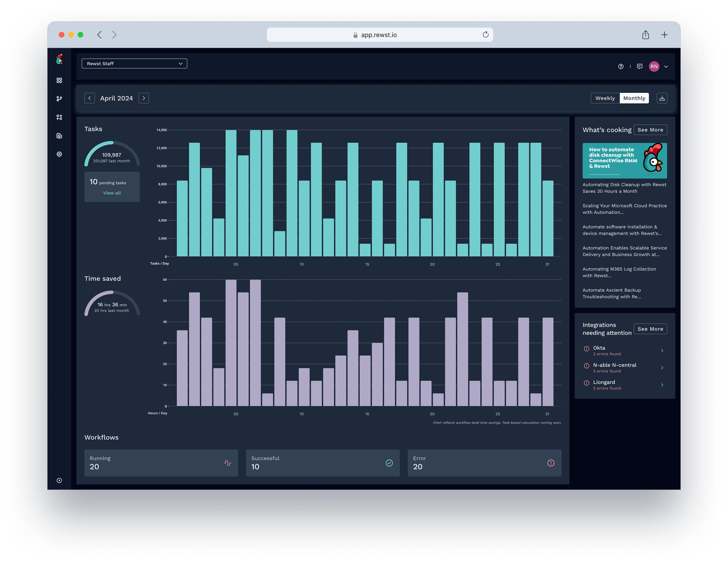The image size is (728, 563).
Task: Click the document page icon in sidebar
Action: pyautogui.click(x=59, y=136)
